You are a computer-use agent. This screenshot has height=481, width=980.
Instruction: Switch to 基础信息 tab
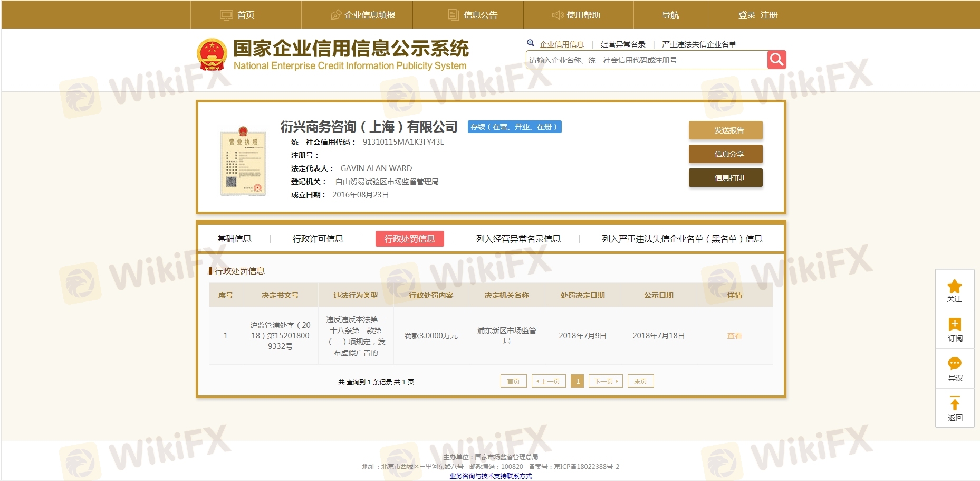[234, 239]
